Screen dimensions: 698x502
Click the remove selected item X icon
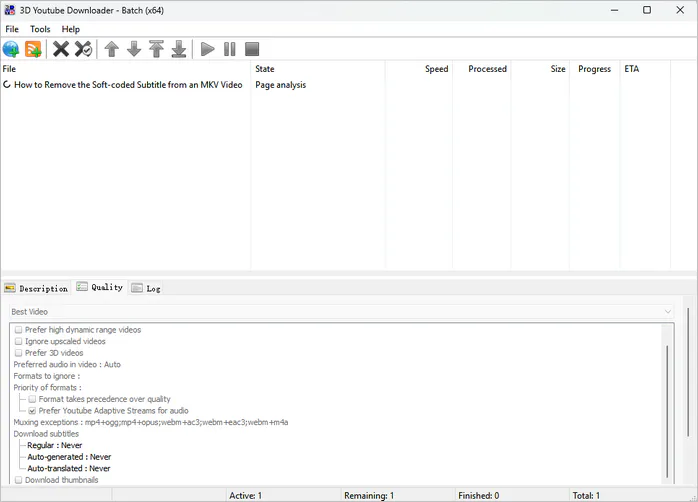point(61,49)
